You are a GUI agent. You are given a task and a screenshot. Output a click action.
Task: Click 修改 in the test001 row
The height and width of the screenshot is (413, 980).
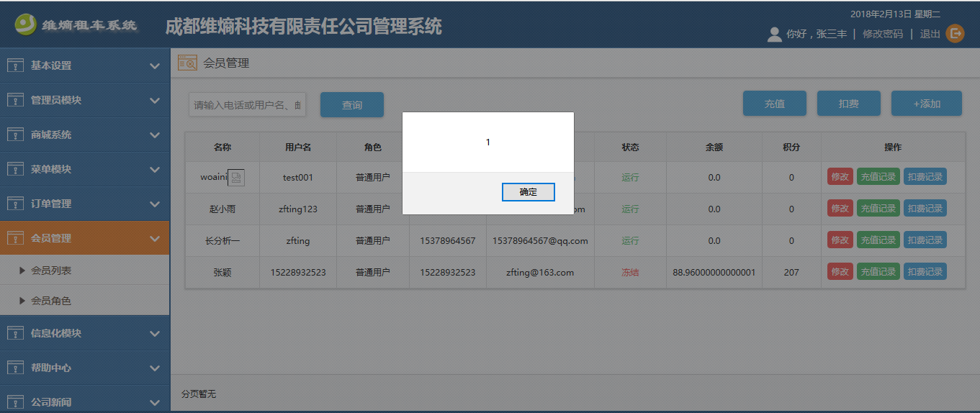[840, 176]
